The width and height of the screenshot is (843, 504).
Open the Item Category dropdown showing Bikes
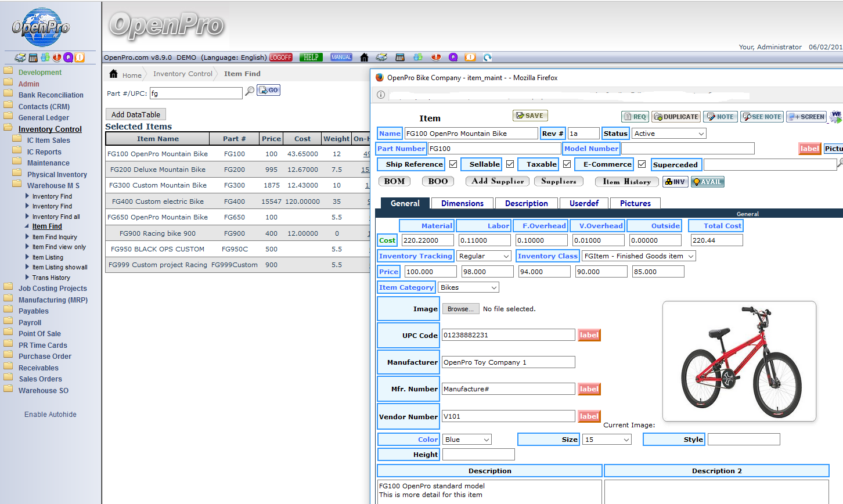[x=469, y=287]
